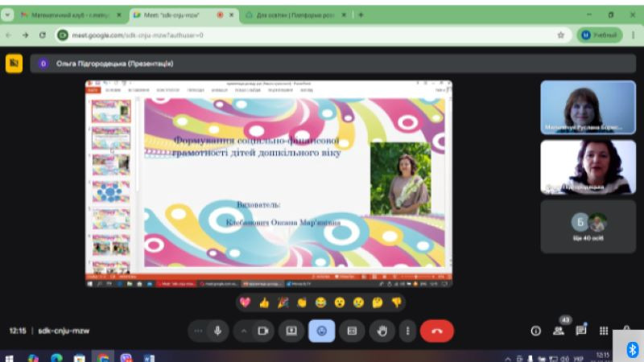Click the Учебный profile button
Screen dimensions: 644x362
click(600, 35)
